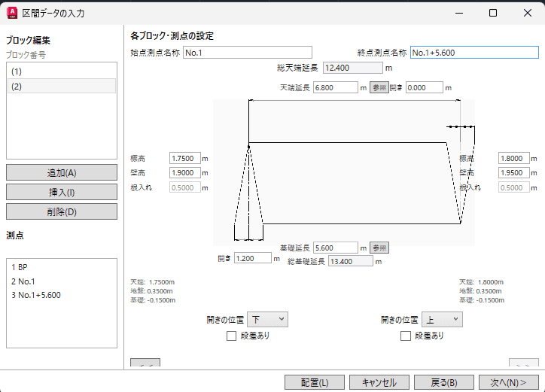This screenshot has width=545, height=392.
Task: Click the section diagram preview
Action: [344, 172]
